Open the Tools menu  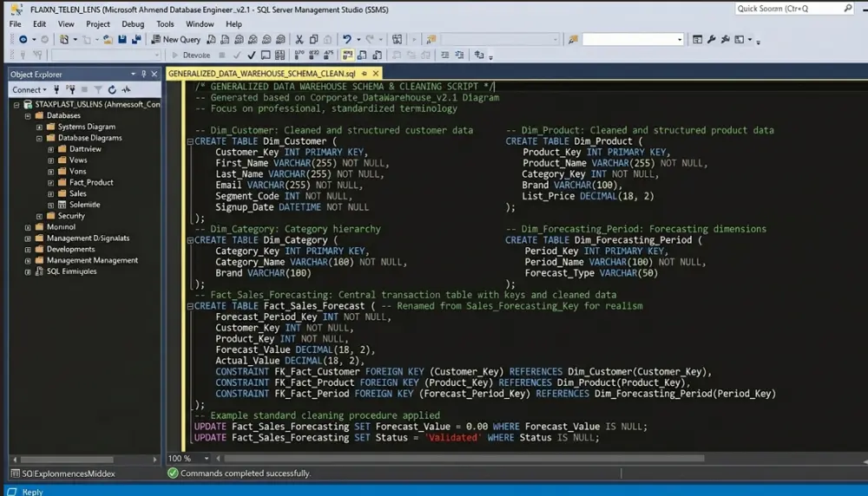165,23
